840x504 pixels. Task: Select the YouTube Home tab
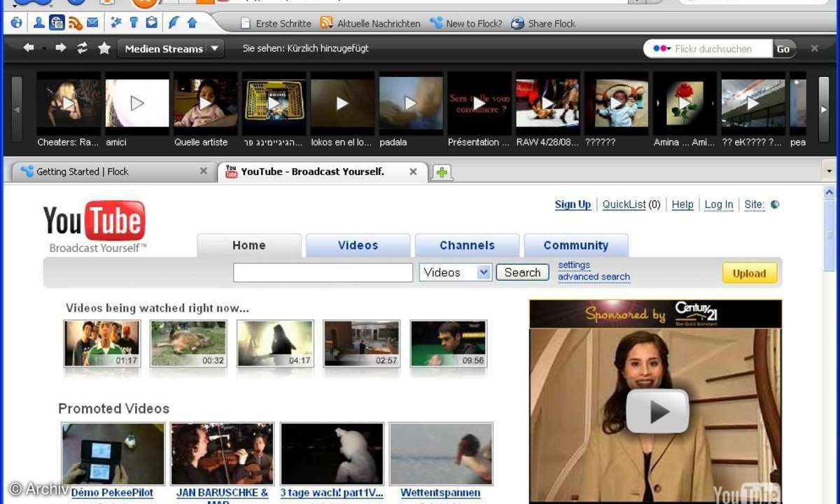pyautogui.click(x=249, y=246)
